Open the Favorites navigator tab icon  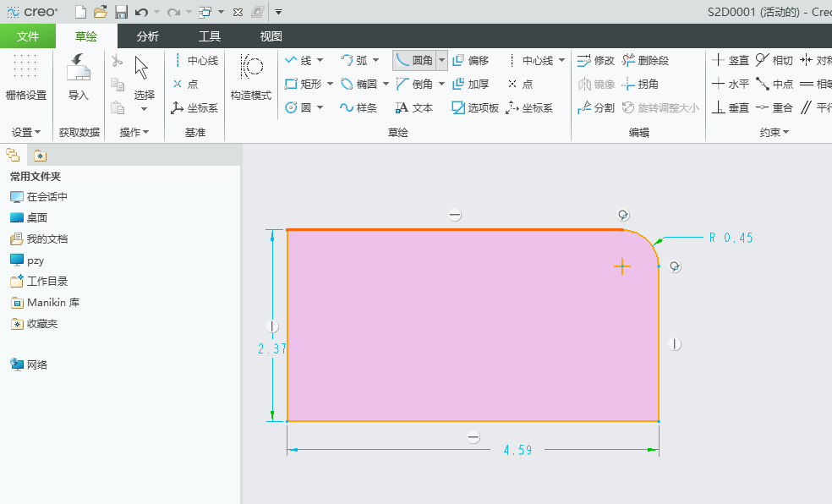coord(40,156)
